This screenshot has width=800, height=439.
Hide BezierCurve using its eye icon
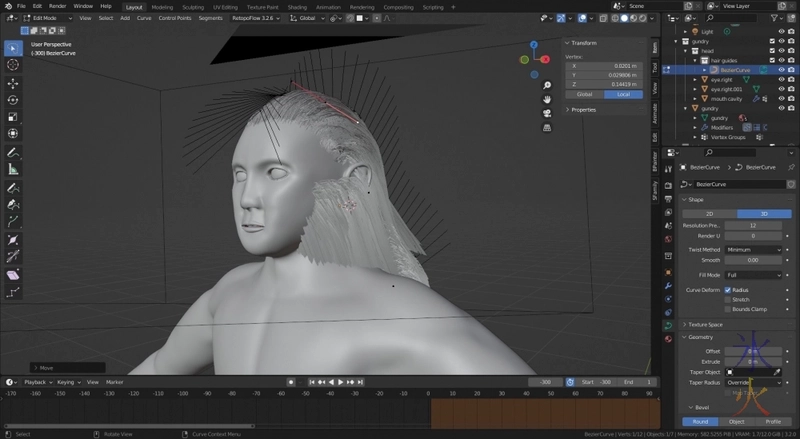coord(781,70)
